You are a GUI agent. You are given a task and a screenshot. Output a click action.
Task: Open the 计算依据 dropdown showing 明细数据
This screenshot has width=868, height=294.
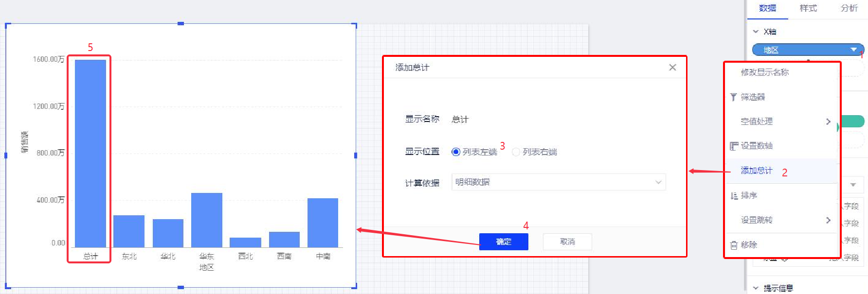(558, 182)
